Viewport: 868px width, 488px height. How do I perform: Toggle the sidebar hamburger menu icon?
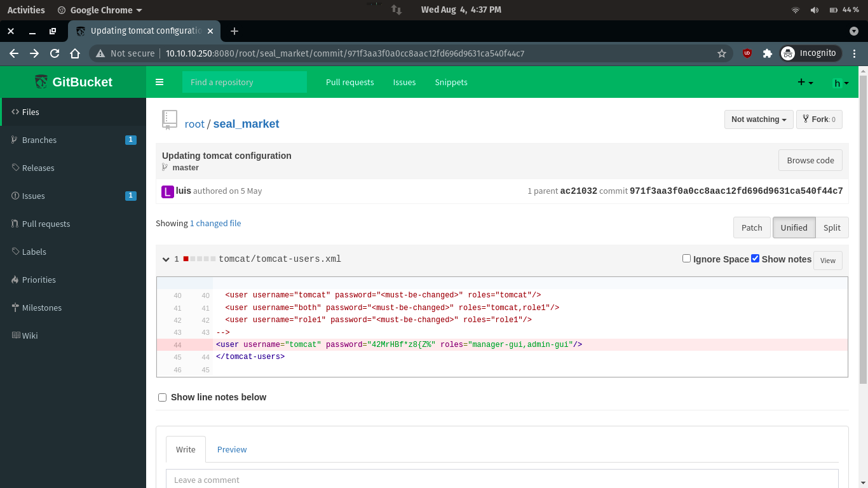(159, 82)
